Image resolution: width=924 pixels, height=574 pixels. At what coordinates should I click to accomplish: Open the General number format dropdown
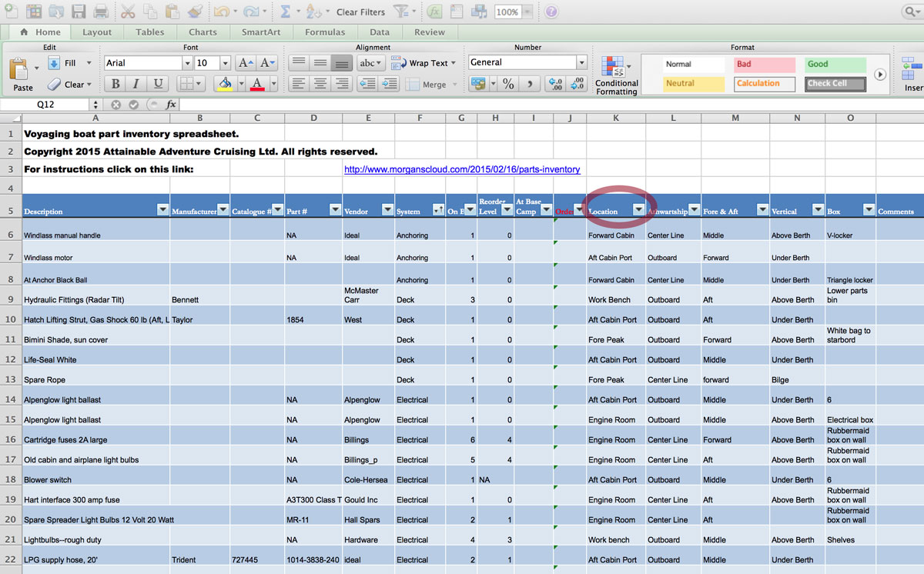581,63
